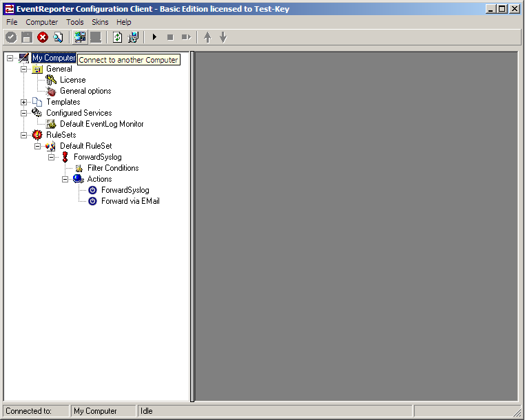Collapse the Default RuleSet node
Image resolution: width=525 pixels, height=420 pixels.
pos(37,146)
